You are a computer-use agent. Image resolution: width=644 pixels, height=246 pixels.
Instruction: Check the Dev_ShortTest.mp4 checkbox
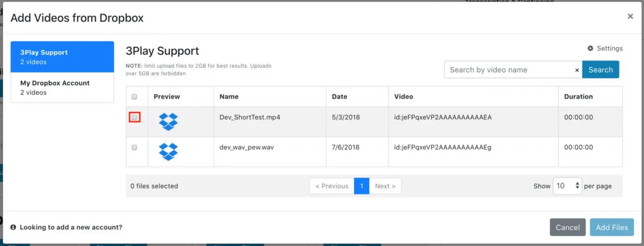134,118
